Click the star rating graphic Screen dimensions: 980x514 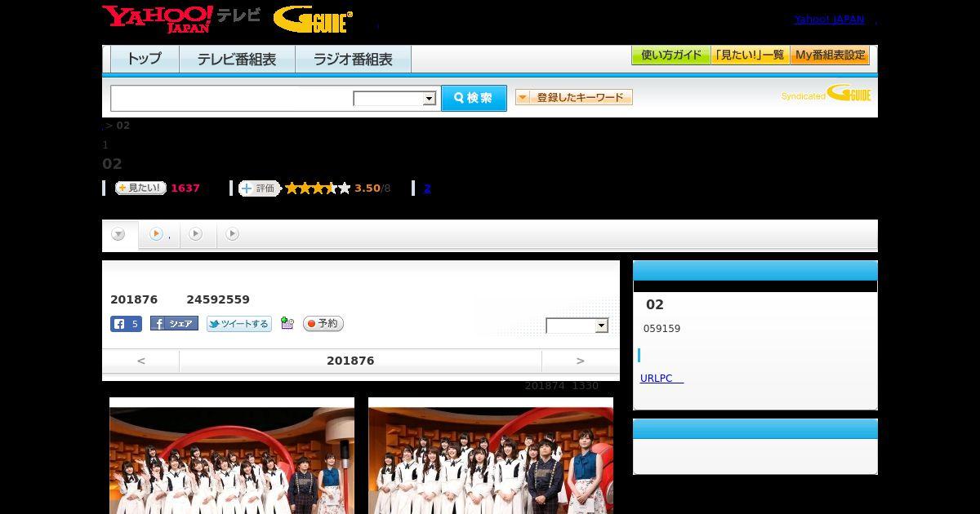[x=318, y=188]
